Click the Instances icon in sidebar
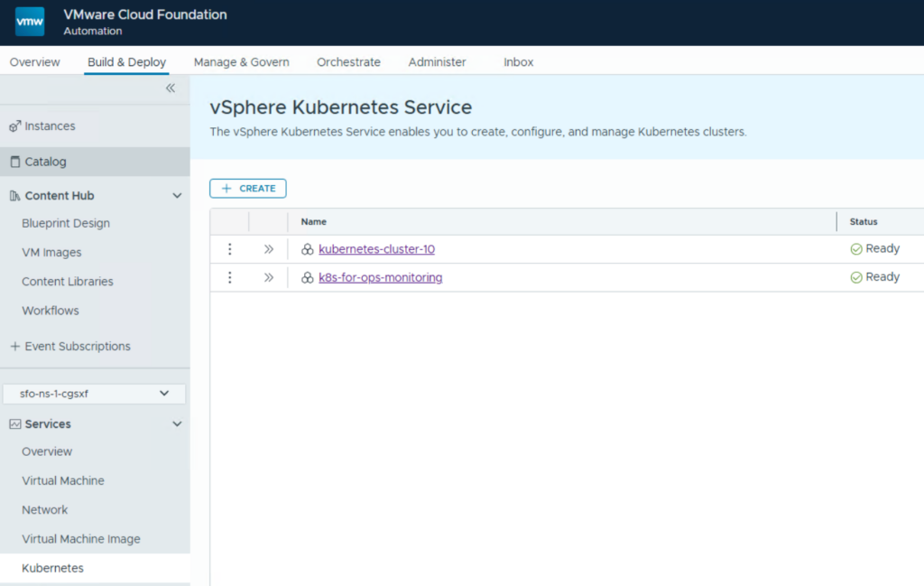 [14, 126]
